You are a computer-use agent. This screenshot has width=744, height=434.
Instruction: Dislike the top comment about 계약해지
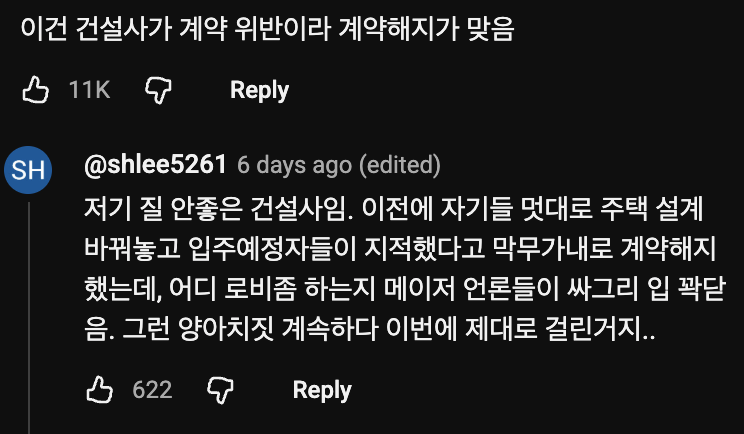[x=158, y=90]
